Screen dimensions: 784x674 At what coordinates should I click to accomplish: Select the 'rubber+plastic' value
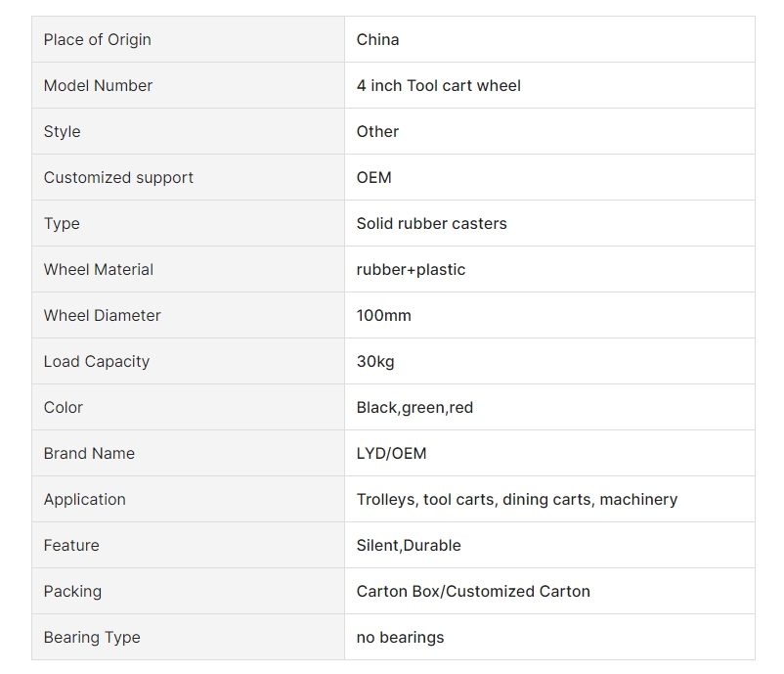[x=411, y=270]
